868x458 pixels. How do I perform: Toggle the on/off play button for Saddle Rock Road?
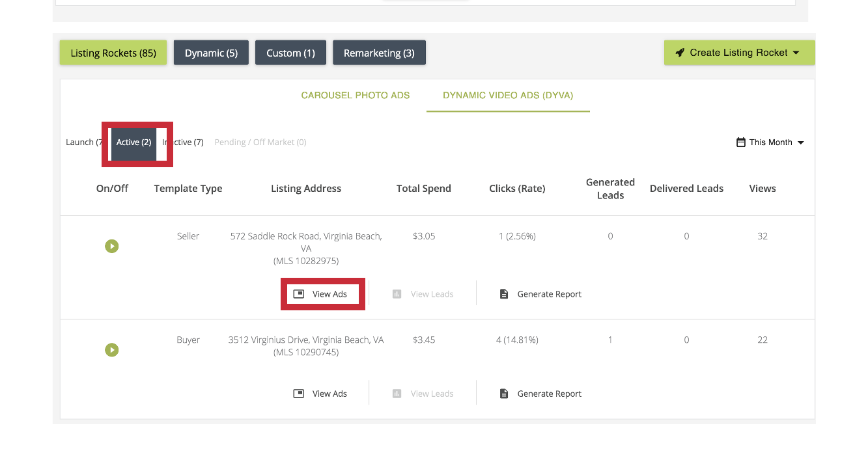pos(112,247)
